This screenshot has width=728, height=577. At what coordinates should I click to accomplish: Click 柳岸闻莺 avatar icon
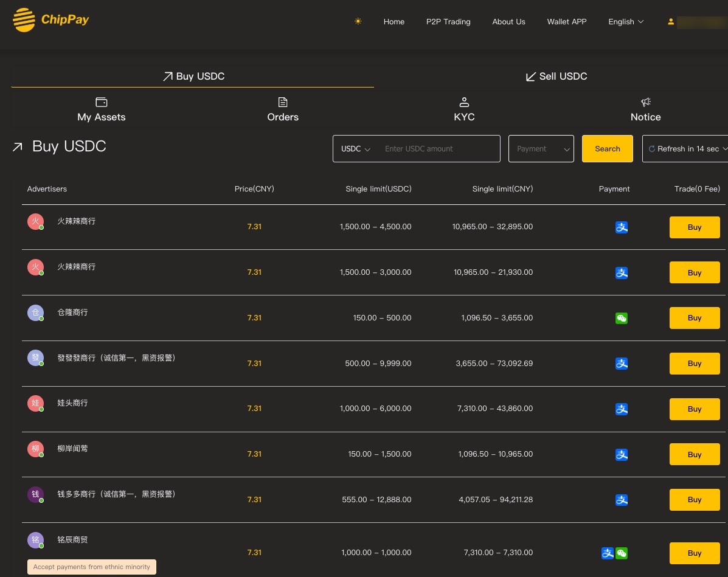(x=36, y=449)
